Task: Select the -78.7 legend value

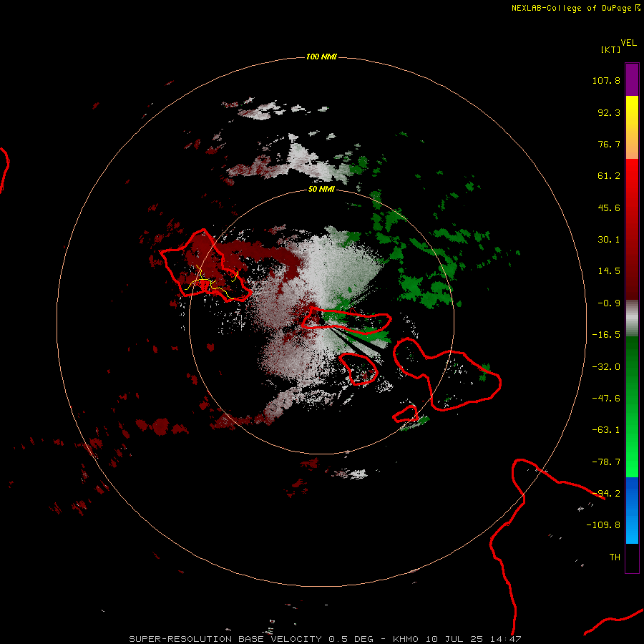Action: pyautogui.click(x=606, y=462)
